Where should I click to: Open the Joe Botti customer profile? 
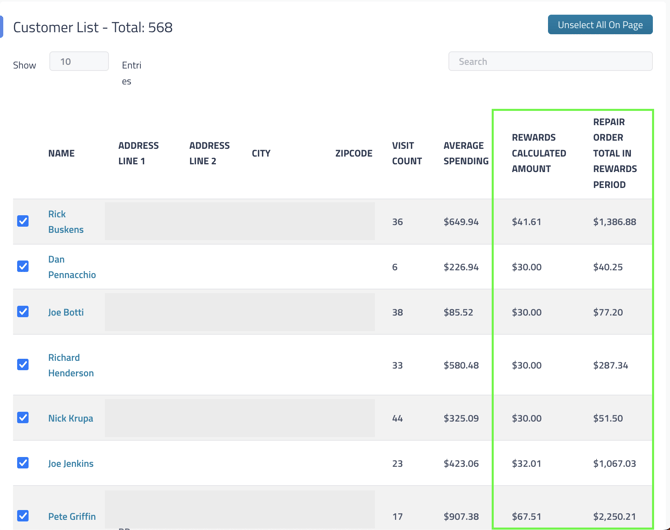pos(66,312)
